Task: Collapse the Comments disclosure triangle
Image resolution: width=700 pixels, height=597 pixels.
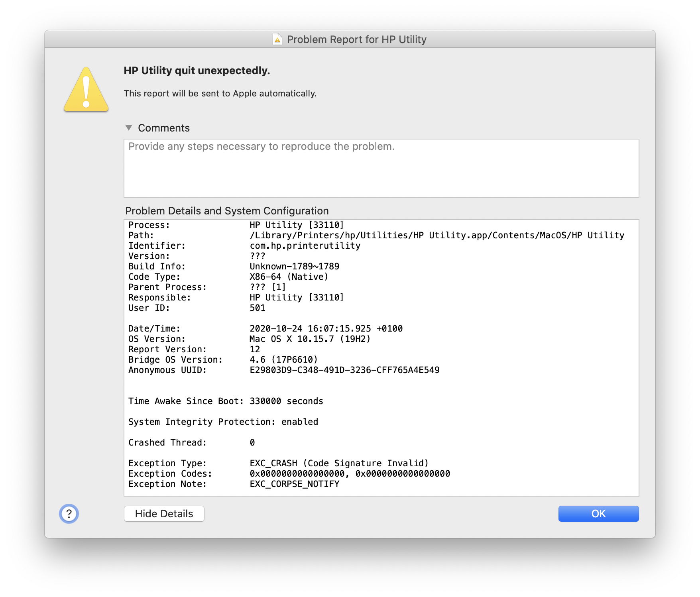Action: [129, 128]
